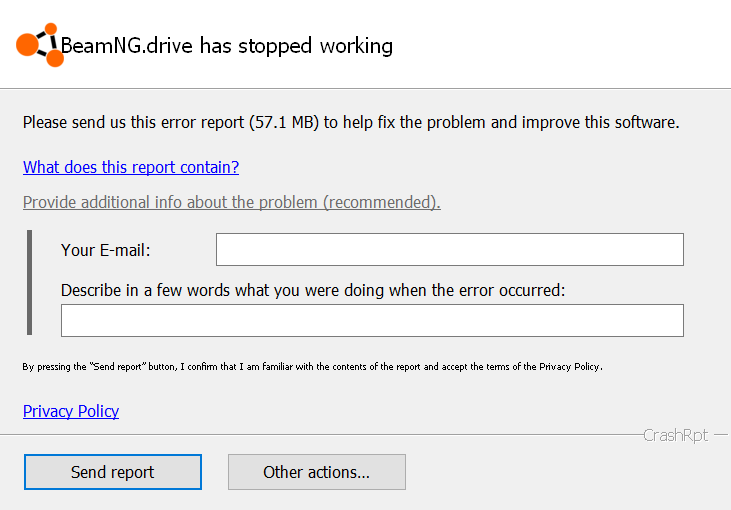Click the largest orange circle in logo
The height and width of the screenshot is (510, 731).
pos(27,45)
